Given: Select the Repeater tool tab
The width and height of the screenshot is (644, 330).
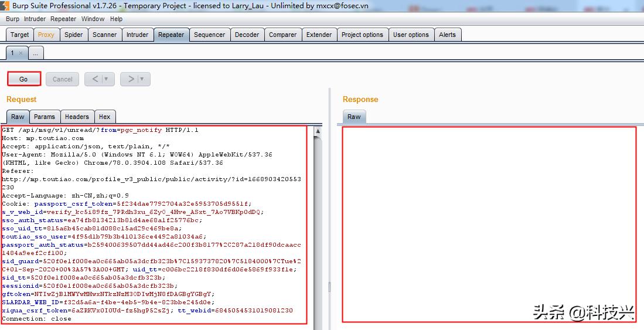Looking at the screenshot, I should point(171,35).
